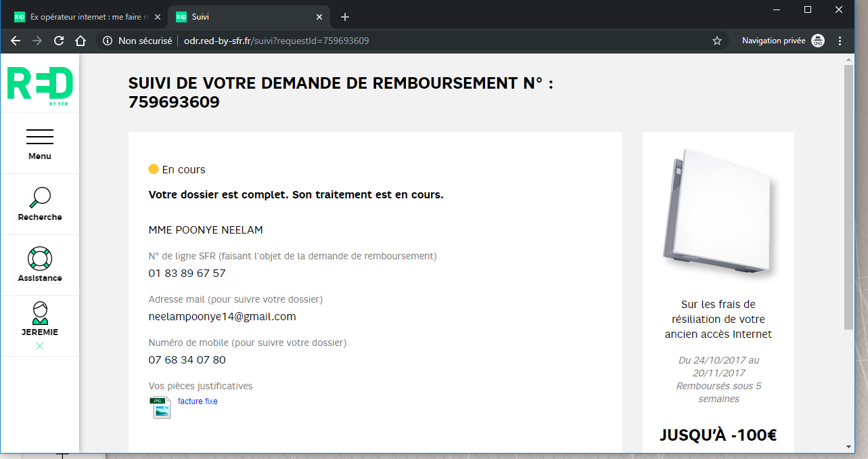
Task: Open the JEREMIE account avatar icon
Action: (40, 313)
